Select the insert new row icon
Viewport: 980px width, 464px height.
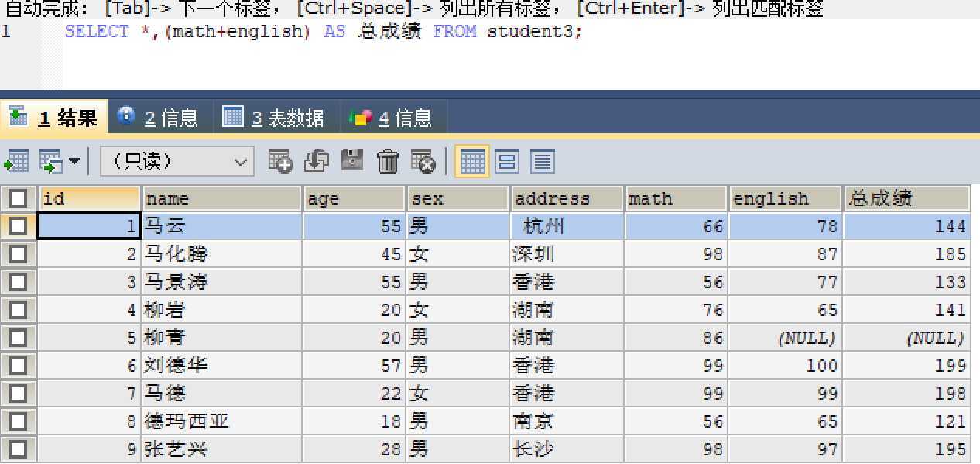point(281,161)
